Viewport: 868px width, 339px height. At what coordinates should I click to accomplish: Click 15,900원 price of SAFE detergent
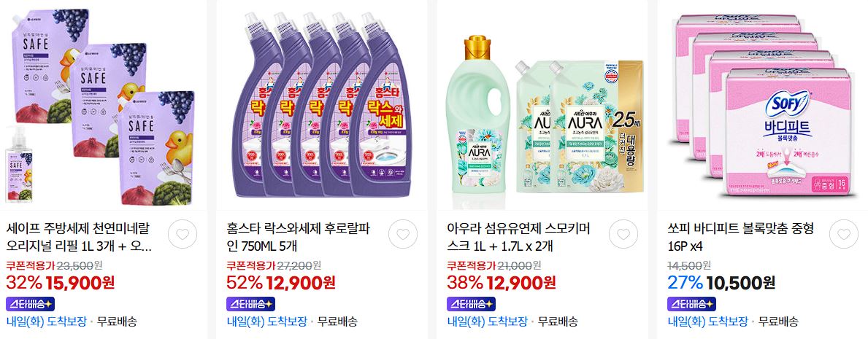coord(80,283)
